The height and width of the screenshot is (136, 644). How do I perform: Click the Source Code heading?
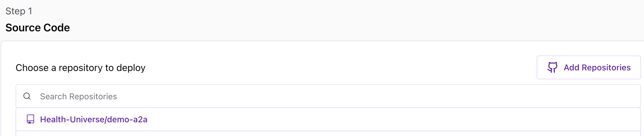(x=38, y=28)
